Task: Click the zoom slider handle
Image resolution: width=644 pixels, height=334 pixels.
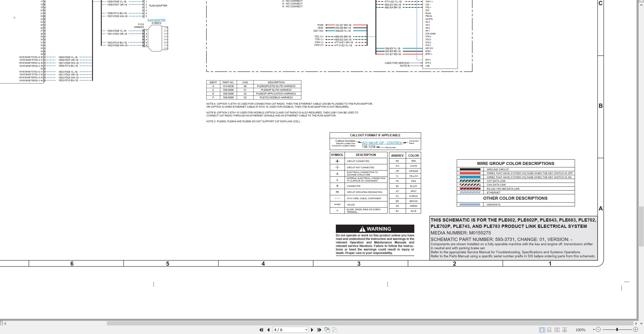Action: pos(617,329)
